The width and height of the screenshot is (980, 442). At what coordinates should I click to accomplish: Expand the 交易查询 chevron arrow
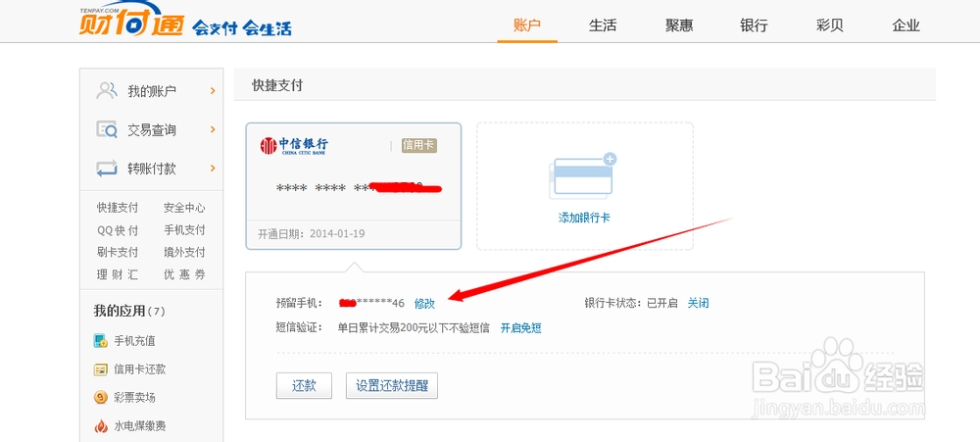point(212,129)
